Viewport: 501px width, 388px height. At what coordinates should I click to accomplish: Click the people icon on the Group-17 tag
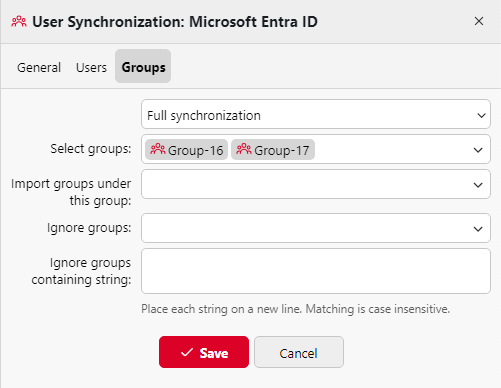pyautogui.click(x=244, y=149)
